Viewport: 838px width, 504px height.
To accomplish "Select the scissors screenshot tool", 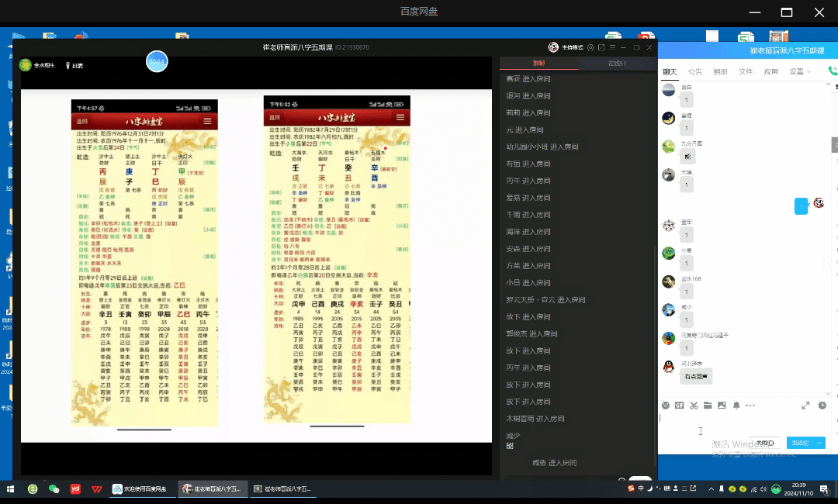I will point(694,406).
